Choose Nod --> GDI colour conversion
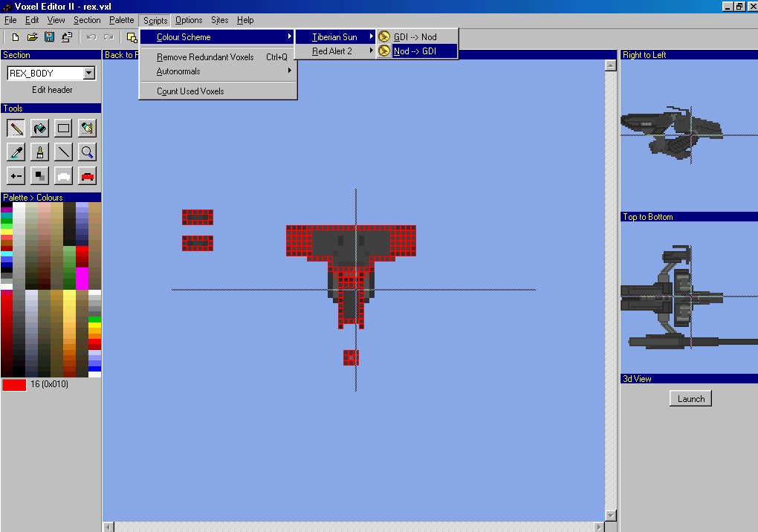 [x=417, y=51]
